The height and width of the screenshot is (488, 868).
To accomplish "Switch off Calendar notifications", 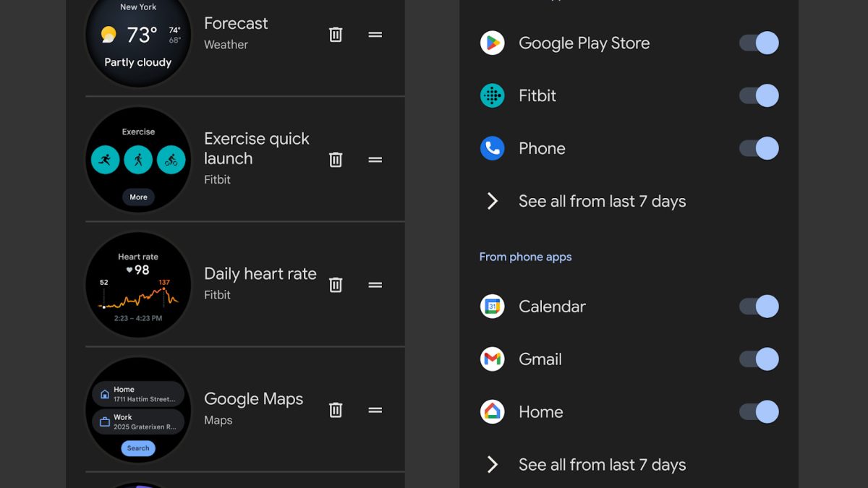I will [759, 307].
